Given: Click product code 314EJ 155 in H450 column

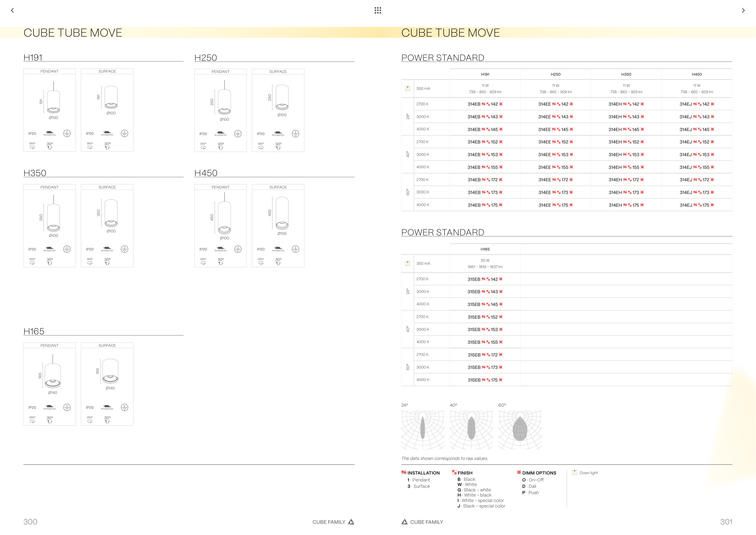Looking at the screenshot, I should (697, 167).
